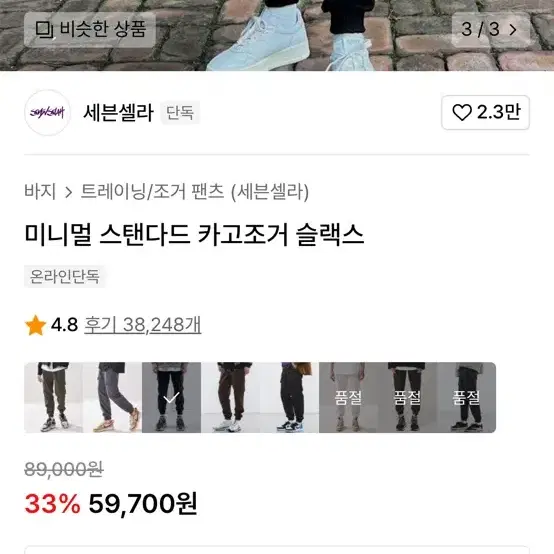554x554 pixels.
Task: Expand the breadcrumb chevron arrow after 바지
Action: coord(69,192)
